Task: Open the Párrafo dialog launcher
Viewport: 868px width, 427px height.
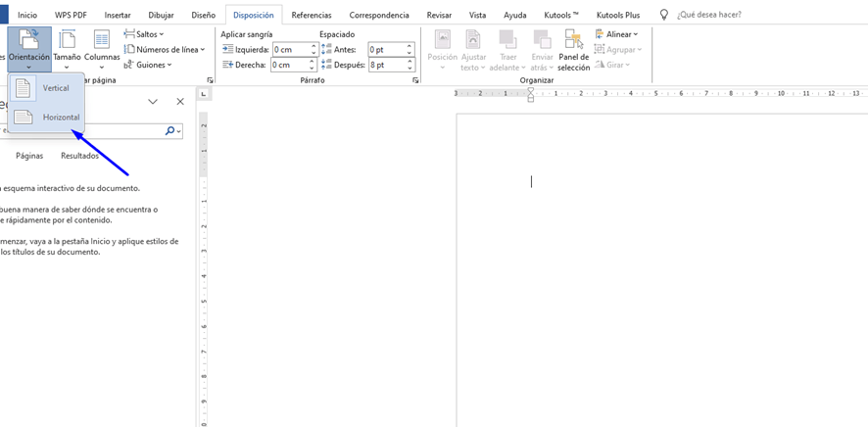Action: (415, 80)
